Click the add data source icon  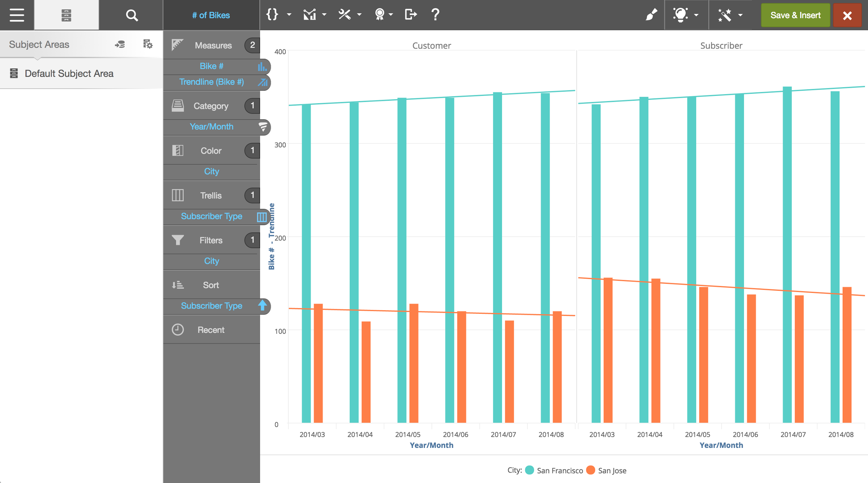pos(120,44)
